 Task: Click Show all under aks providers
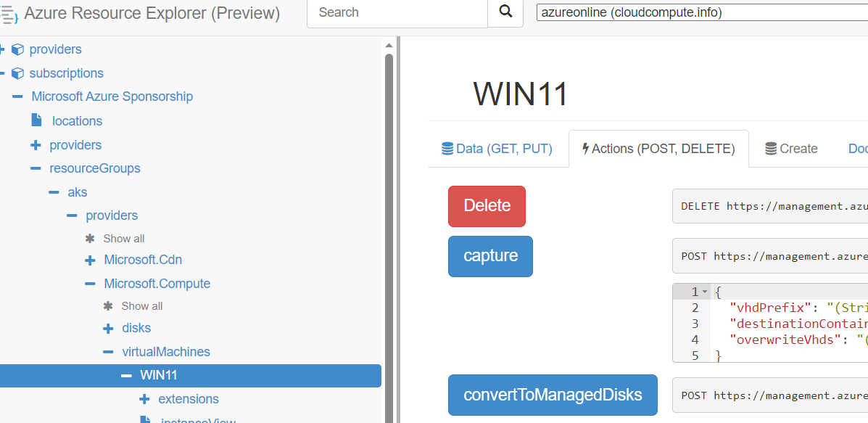click(124, 239)
